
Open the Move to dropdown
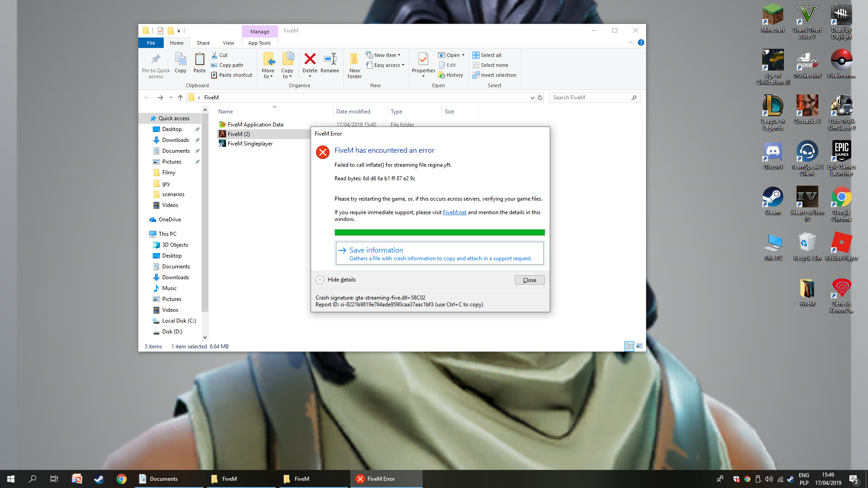(268, 66)
